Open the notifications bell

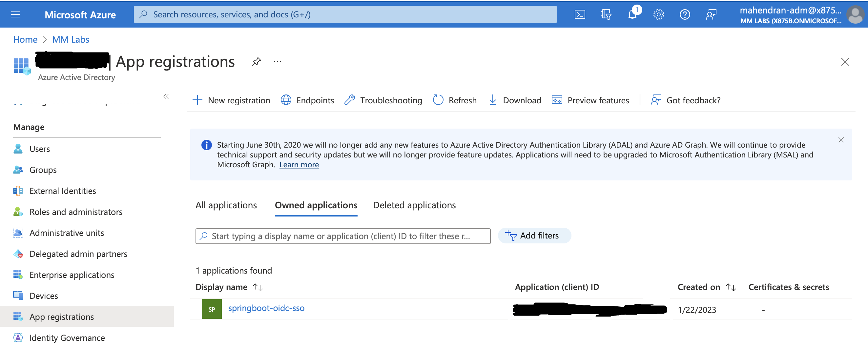[632, 14]
